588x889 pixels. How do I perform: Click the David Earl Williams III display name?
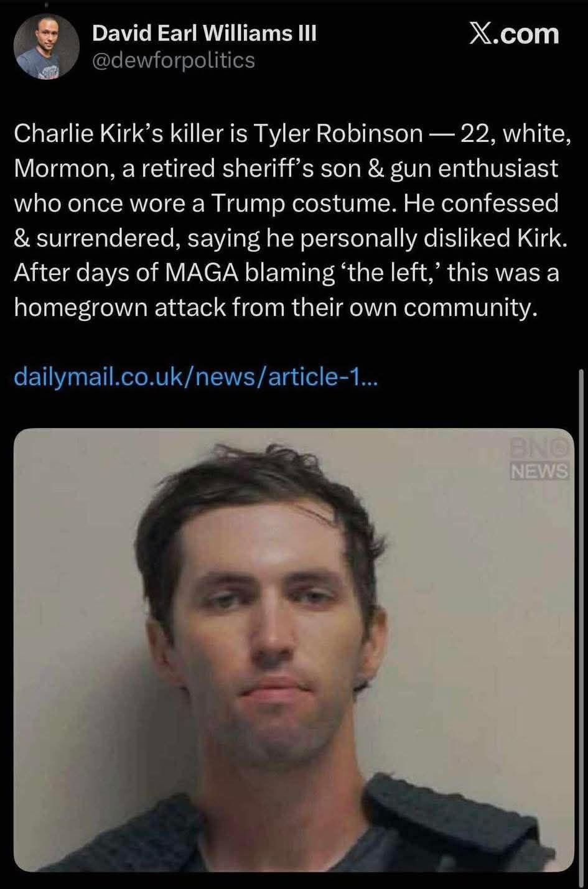[x=204, y=33]
